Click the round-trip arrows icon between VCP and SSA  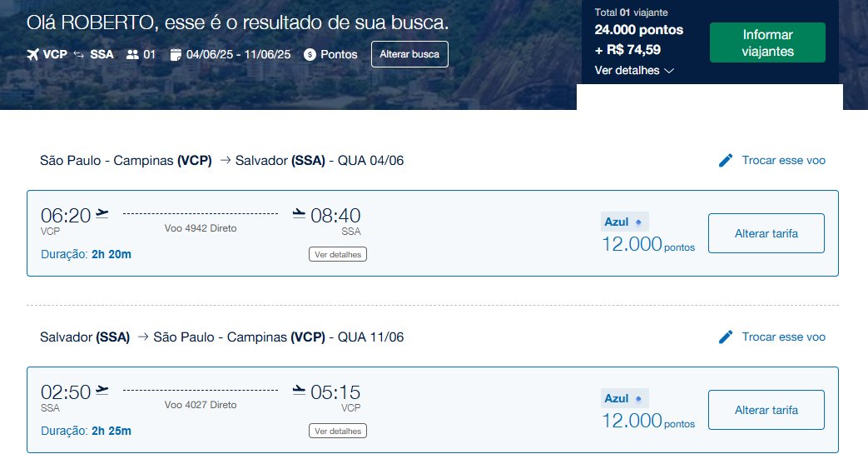[78, 54]
